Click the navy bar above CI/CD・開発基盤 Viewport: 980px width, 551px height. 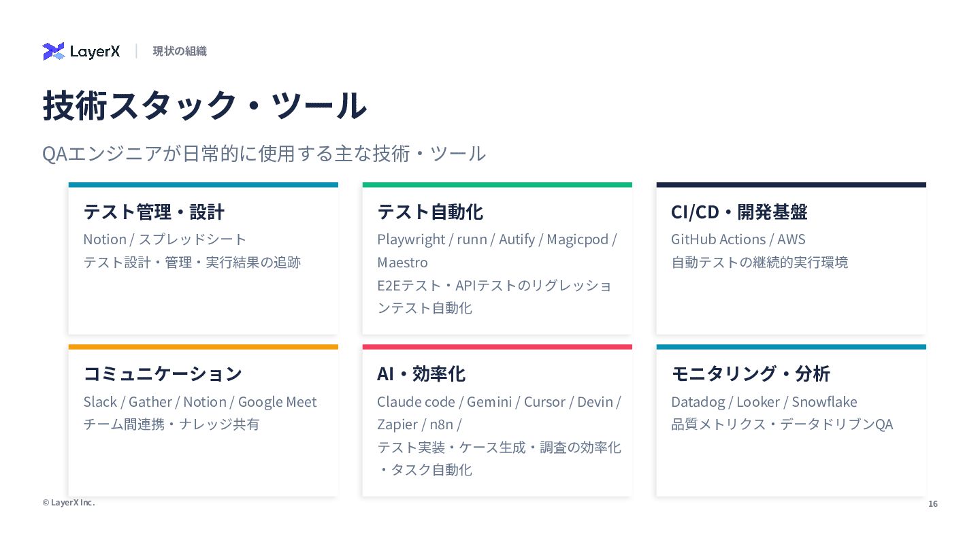click(x=791, y=185)
